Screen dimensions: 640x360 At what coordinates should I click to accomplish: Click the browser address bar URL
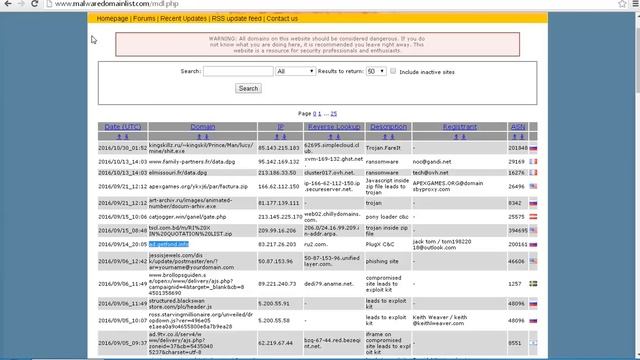point(117,4)
